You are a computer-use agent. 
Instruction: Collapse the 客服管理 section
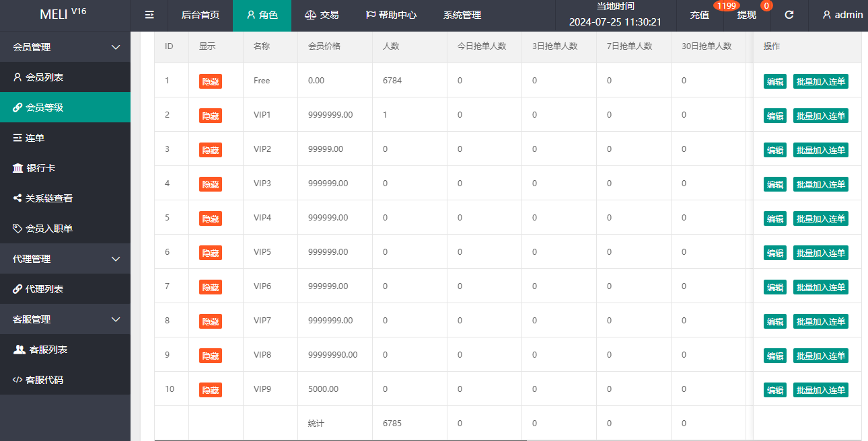[65, 319]
